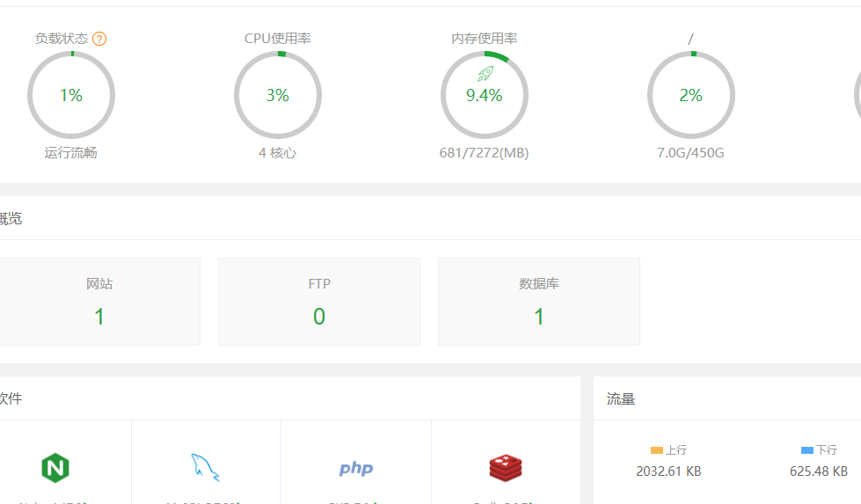The width and height of the screenshot is (861, 504).
Task: Open the Redis software icon
Action: tap(507, 468)
